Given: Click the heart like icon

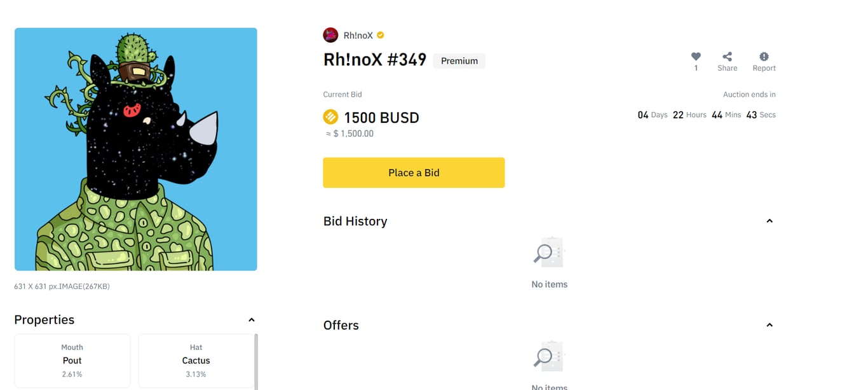Looking at the screenshot, I should pos(696,57).
